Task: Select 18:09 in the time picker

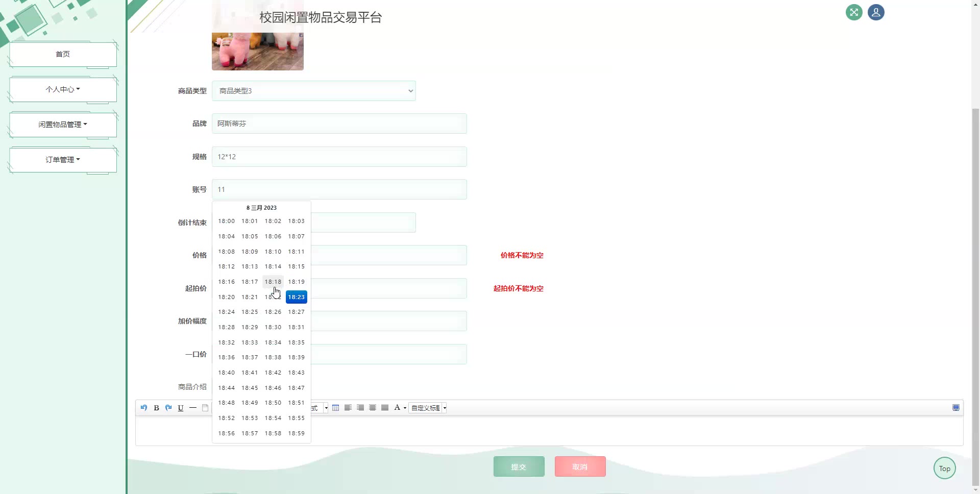Action: tap(250, 252)
